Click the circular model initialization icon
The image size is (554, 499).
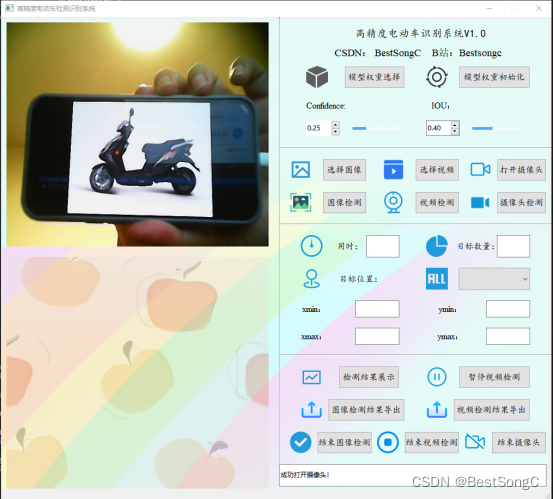tap(437, 77)
